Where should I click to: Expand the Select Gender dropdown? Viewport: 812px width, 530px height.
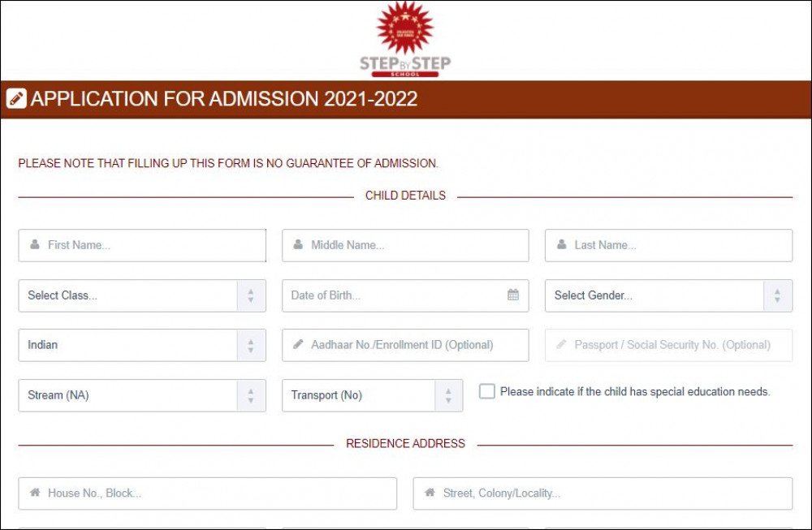pyautogui.click(x=668, y=295)
